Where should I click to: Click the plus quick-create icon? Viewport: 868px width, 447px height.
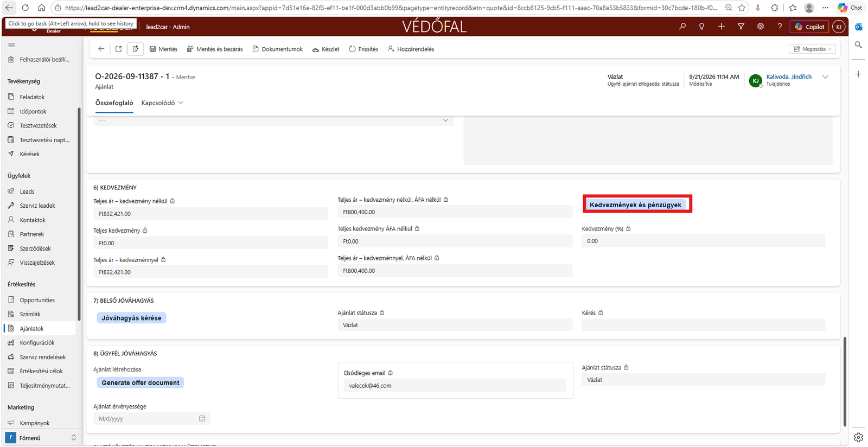pos(721,27)
